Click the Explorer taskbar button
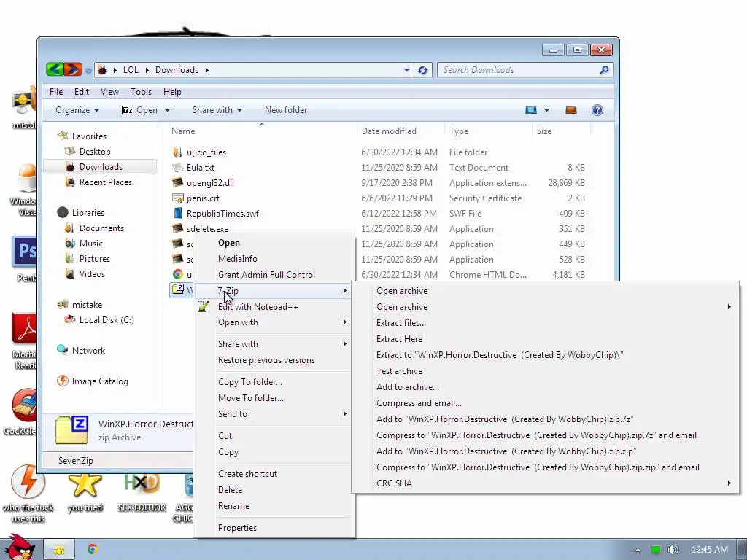The width and height of the screenshot is (747, 560). [x=59, y=550]
